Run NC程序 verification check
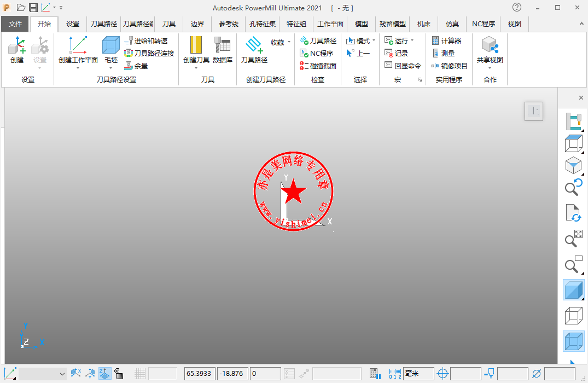Screen dimensions: 588x383 (317, 53)
